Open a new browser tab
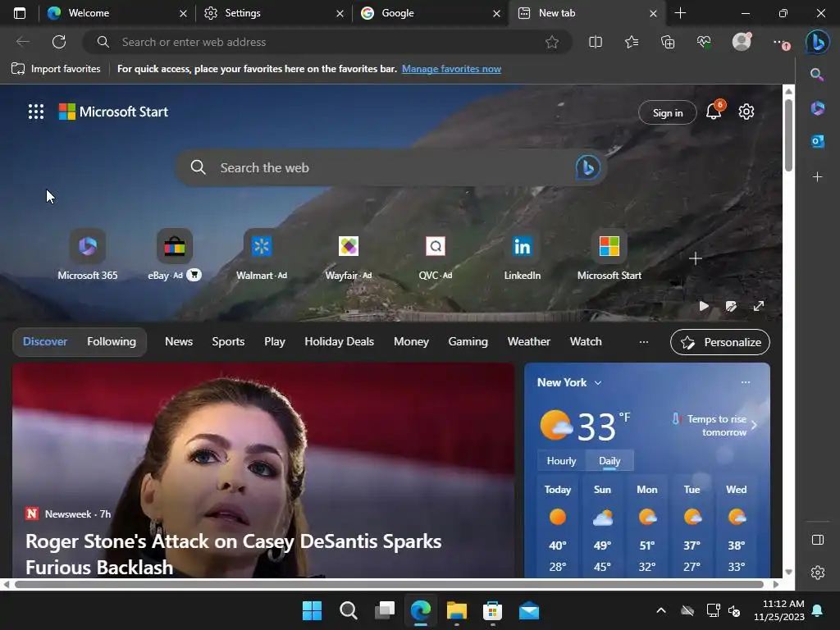The height and width of the screenshot is (630, 840). (x=680, y=13)
